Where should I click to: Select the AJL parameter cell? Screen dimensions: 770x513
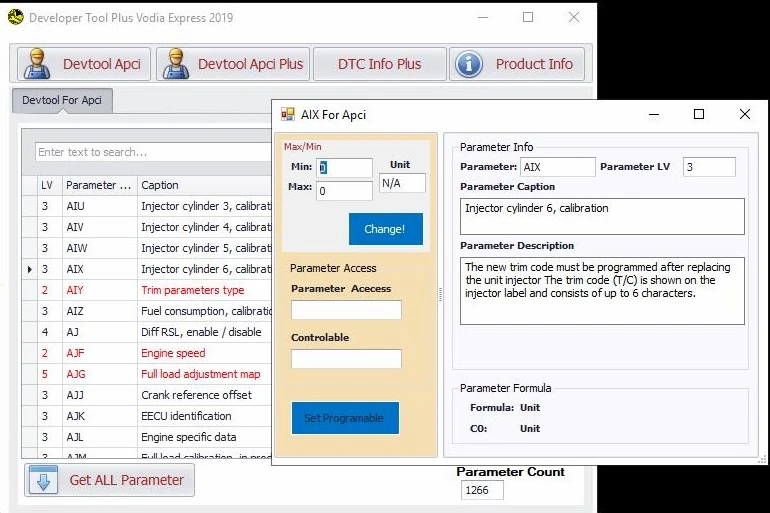coord(100,437)
